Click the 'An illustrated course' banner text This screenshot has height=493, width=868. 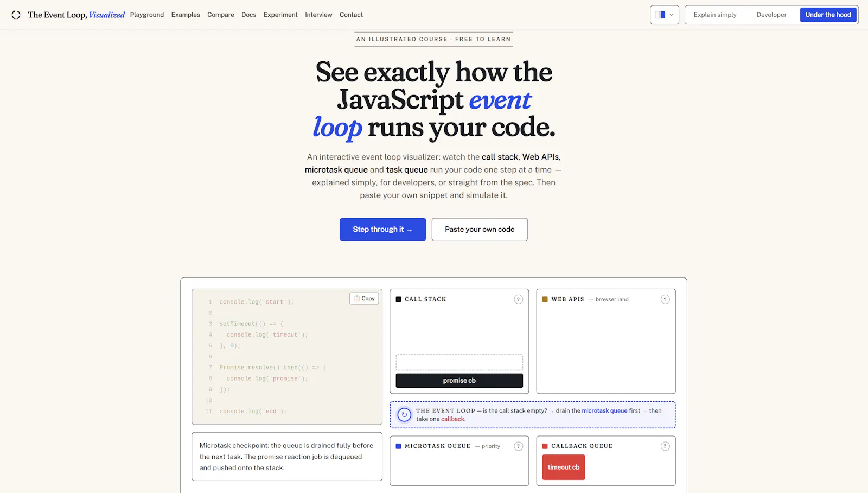(433, 39)
